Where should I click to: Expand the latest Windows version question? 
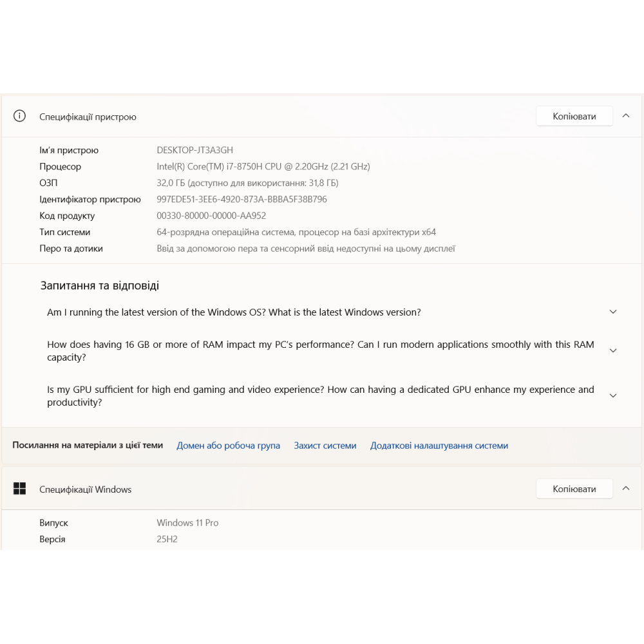(612, 312)
